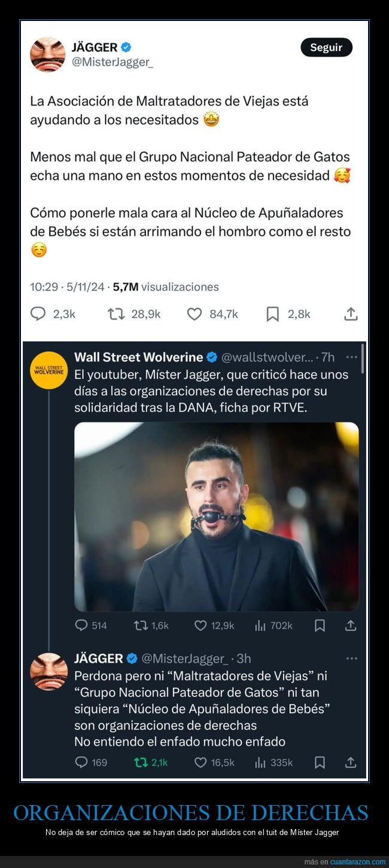Open replies on the top JÄGGER tweet
Screen dimensions: 389x868
(x=38, y=314)
